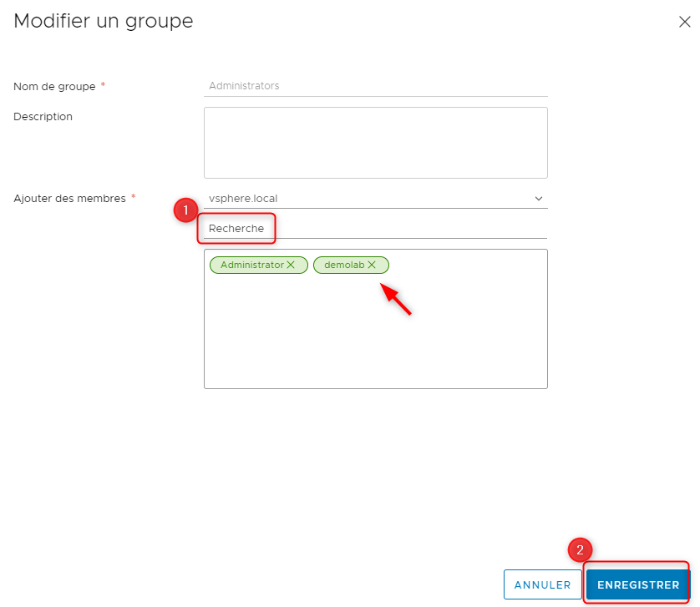The image size is (700, 607).
Task: Close the Modifier un groupe dialog
Action: click(x=684, y=22)
